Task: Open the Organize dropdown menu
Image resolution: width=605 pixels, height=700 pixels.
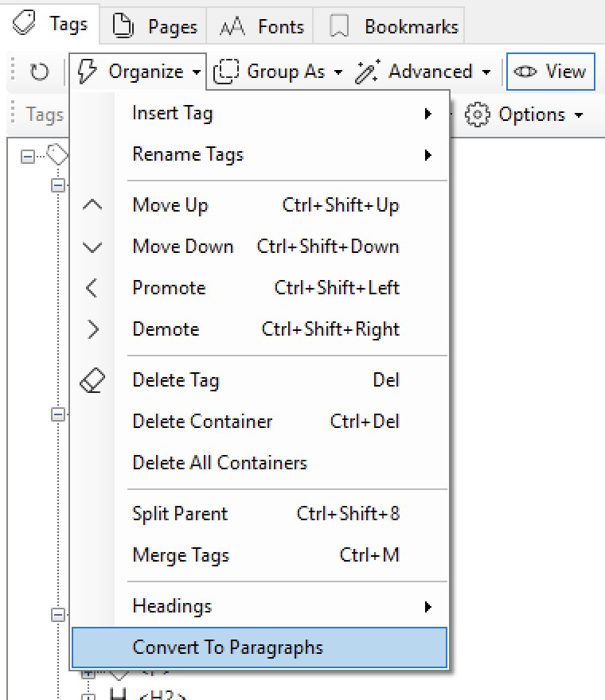Action: click(139, 72)
